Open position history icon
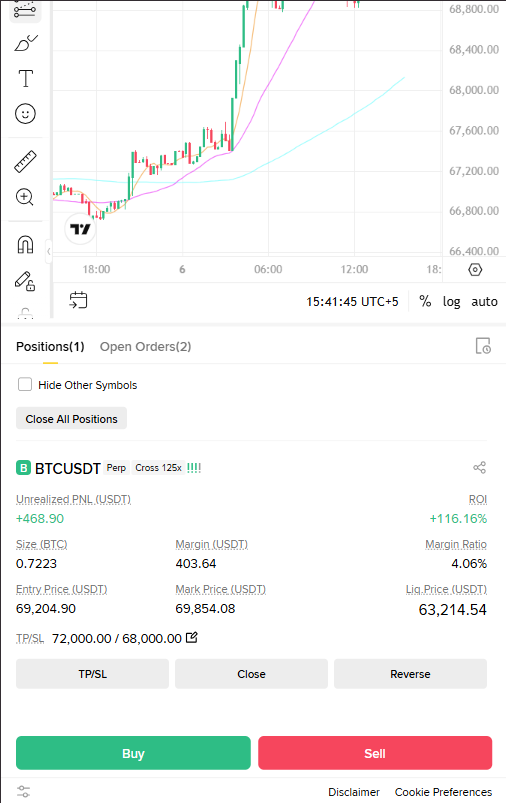This screenshot has width=506, height=803. (482, 346)
